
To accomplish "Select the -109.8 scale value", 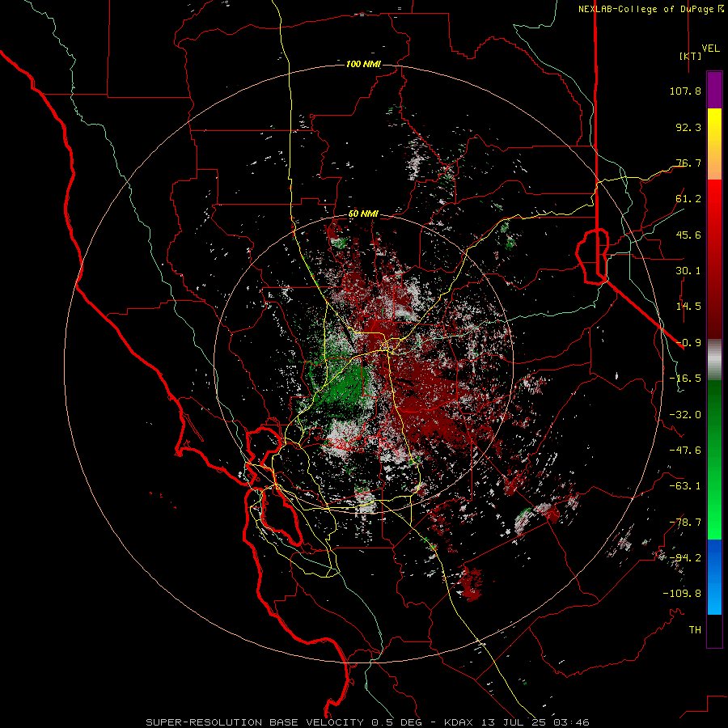I will [682, 594].
